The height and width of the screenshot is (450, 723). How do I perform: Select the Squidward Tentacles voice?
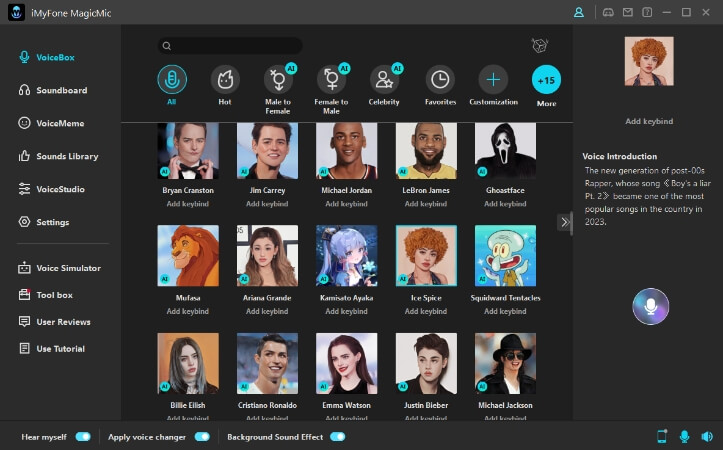(505, 255)
